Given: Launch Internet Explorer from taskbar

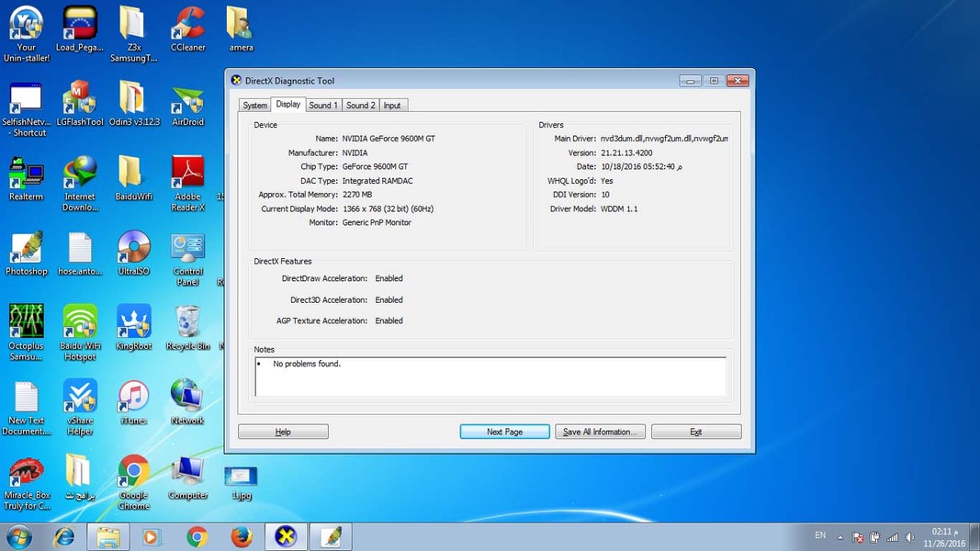Looking at the screenshot, I should [x=63, y=537].
